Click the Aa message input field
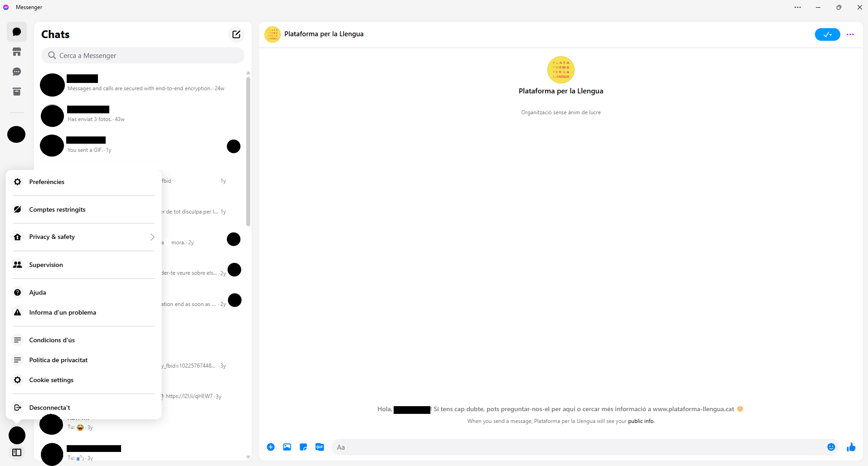Image resolution: width=868 pixels, height=466 pixels. pyautogui.click(x=578, y=447)
